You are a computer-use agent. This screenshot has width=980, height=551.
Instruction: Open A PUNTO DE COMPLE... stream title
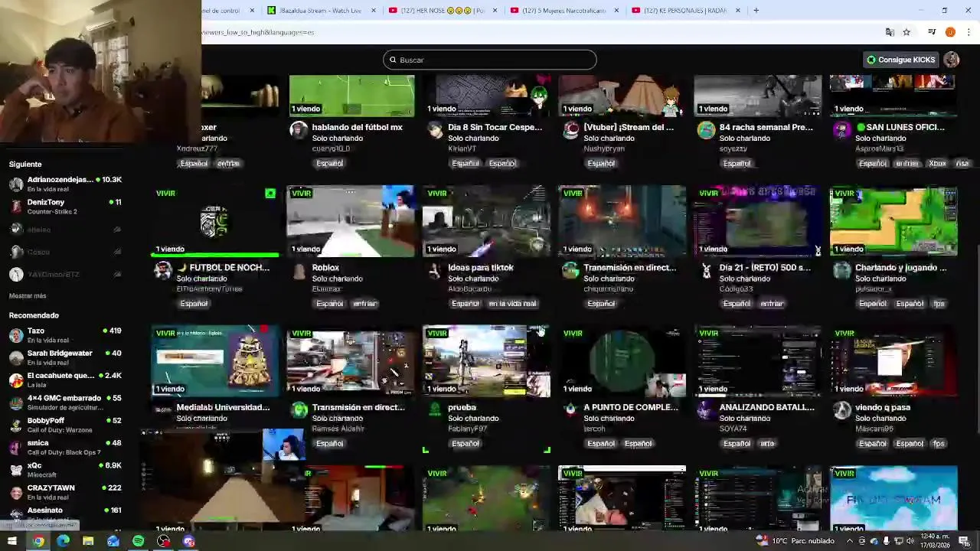(631, 408)
